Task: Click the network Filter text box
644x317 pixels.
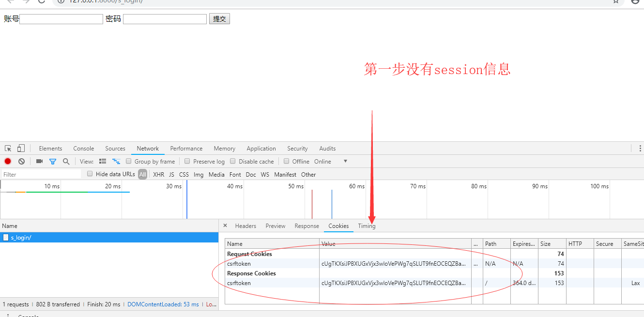Action: click(41, 174)
